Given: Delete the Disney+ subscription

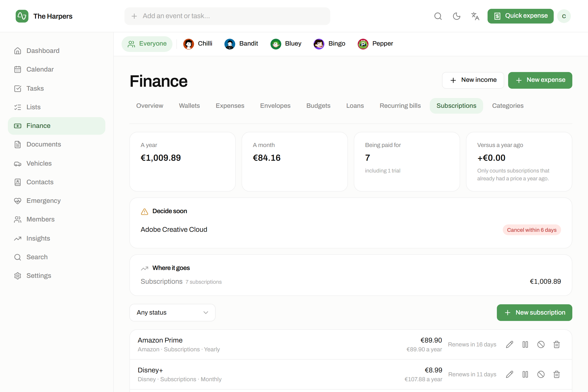Looking at the screenshot, I should pyautogui.click(x=556, y=374).
